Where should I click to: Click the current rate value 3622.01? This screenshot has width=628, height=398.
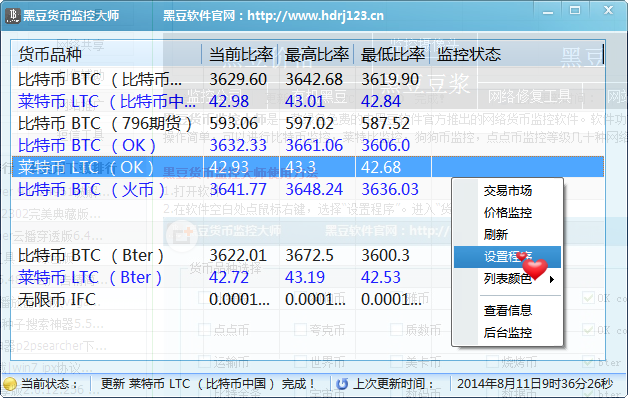(238, 255)
